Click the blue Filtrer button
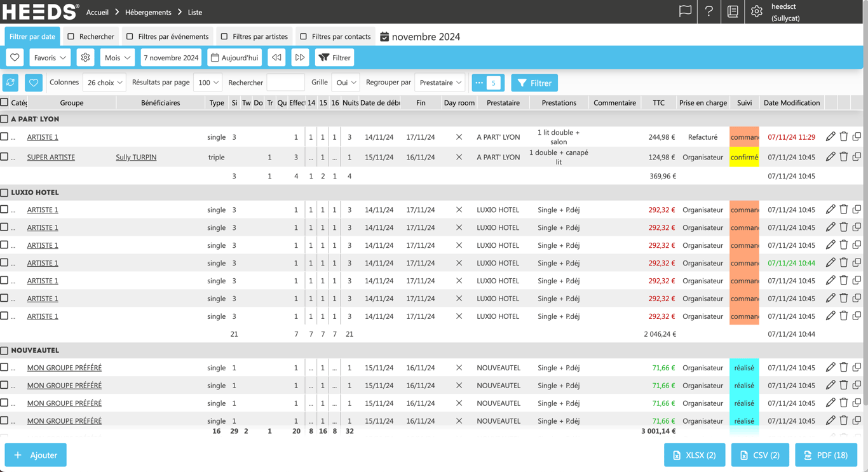The height and width of the screenshot is (472, 868). (x=534, y=83)
